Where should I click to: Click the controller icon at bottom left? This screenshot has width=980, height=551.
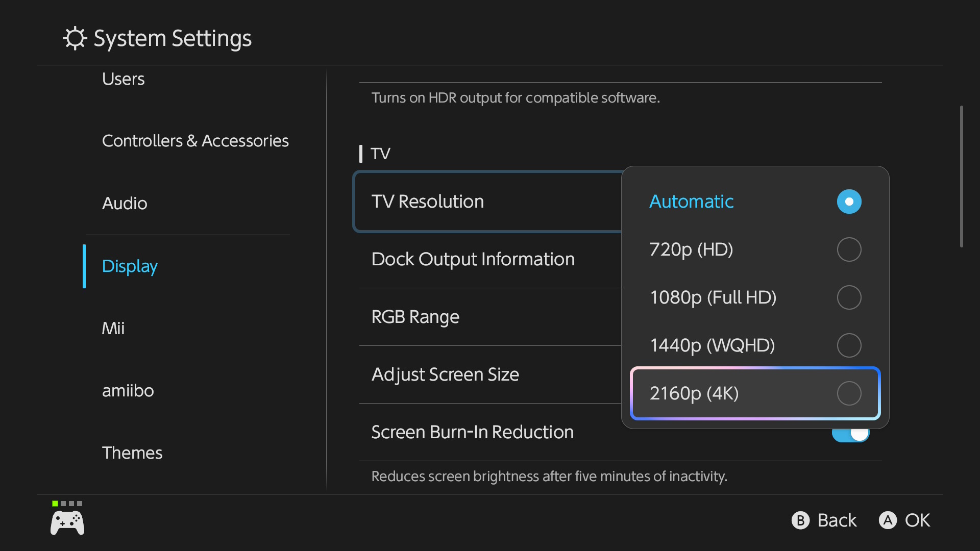(67, 523)
